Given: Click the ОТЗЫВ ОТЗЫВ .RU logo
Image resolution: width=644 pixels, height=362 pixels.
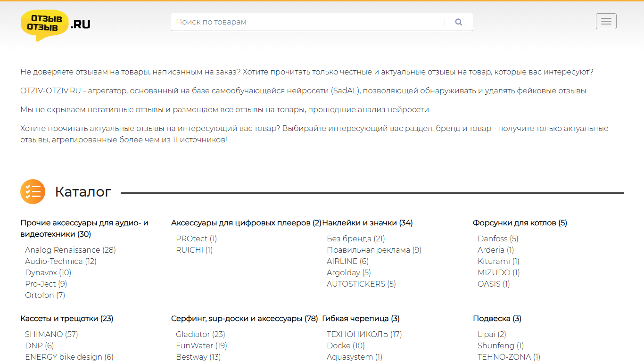Looking at the screenshot, I should tap(56, 25).
